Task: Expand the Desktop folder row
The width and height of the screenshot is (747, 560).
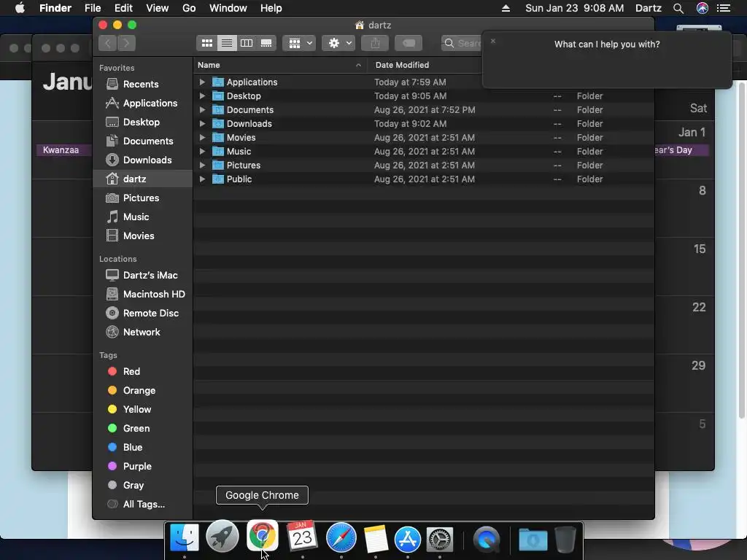Action: point(202,96)
